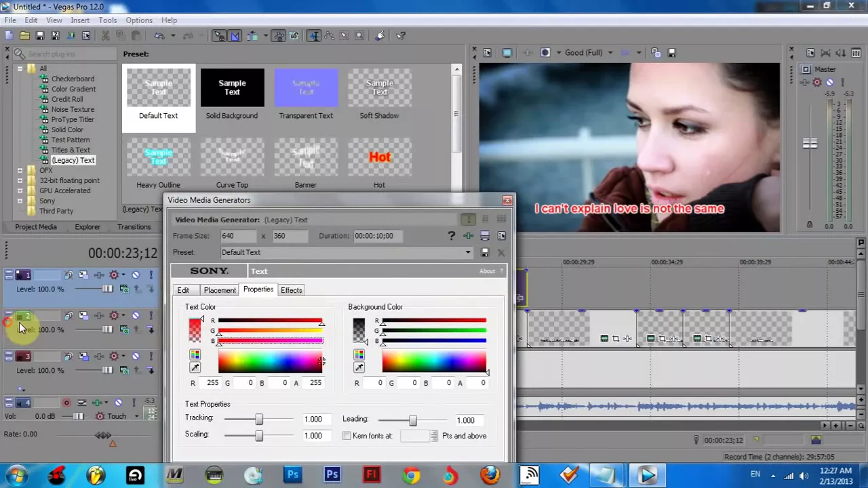
Task: Select ProType Titler in generator tree
Action: (73, 119)
